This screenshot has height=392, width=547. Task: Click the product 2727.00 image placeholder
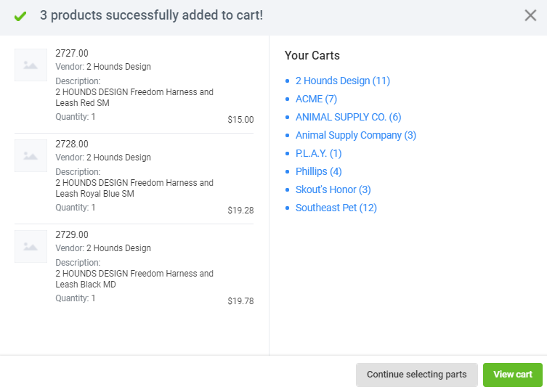click(31, 65)
